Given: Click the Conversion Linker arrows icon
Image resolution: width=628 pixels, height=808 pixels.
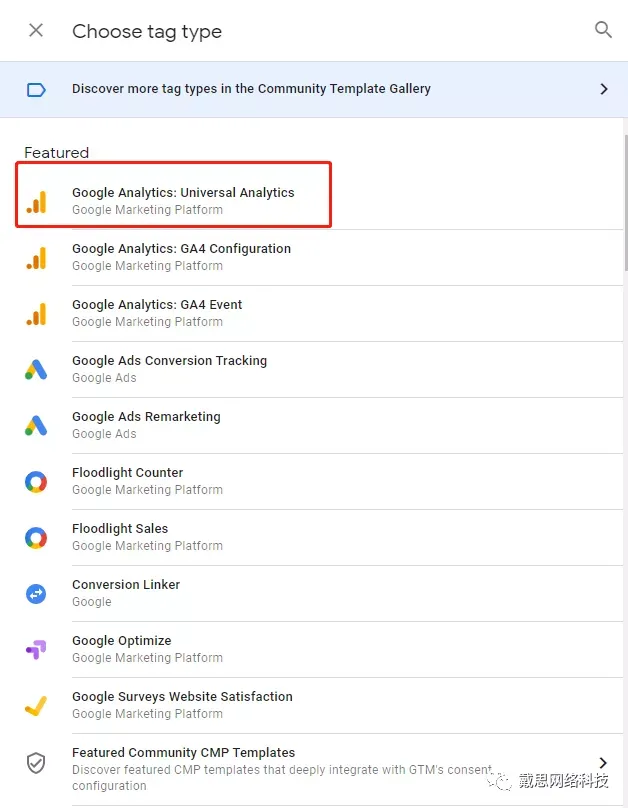Looking at the screenshot, I should tap(36, 594).
